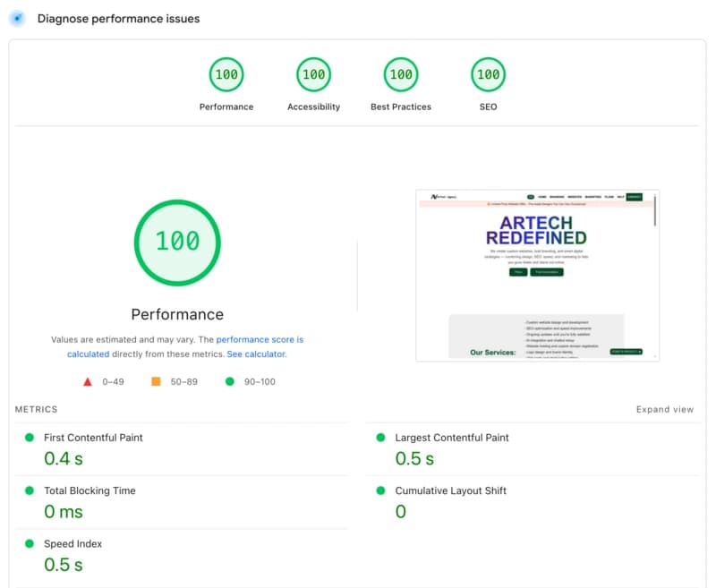Expand the Total Blocking Time metric

coord(90,490)
